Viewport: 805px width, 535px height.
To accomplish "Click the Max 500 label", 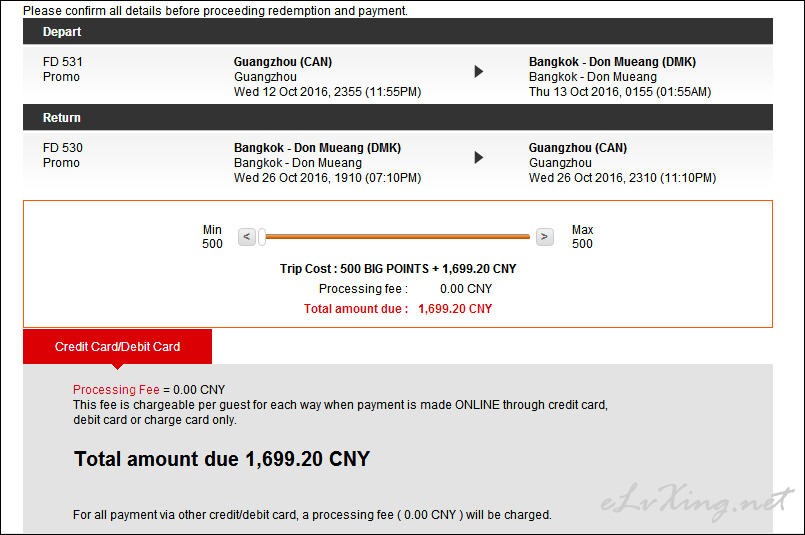I will coord(583,237).
